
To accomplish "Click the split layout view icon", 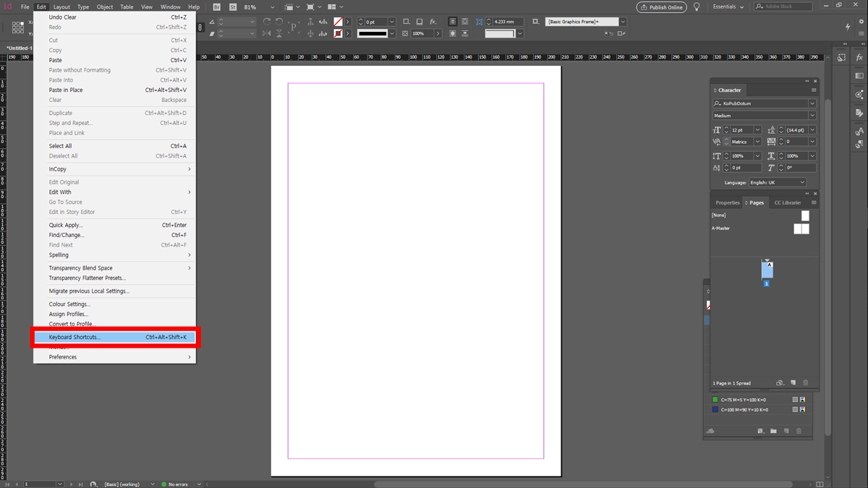I will 820,484.
